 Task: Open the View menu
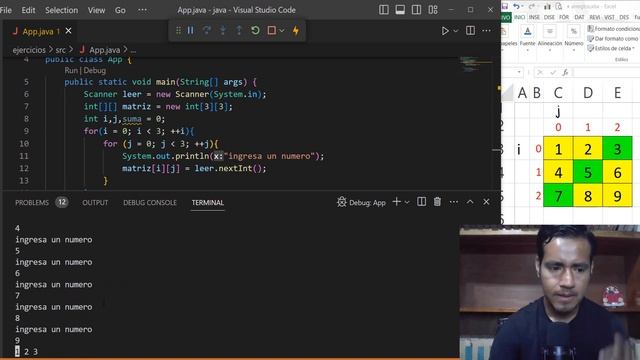coord(96,10)
